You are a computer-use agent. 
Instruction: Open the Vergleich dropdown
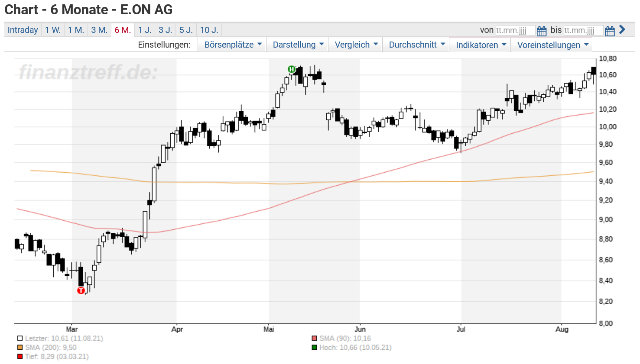(356, 45)
